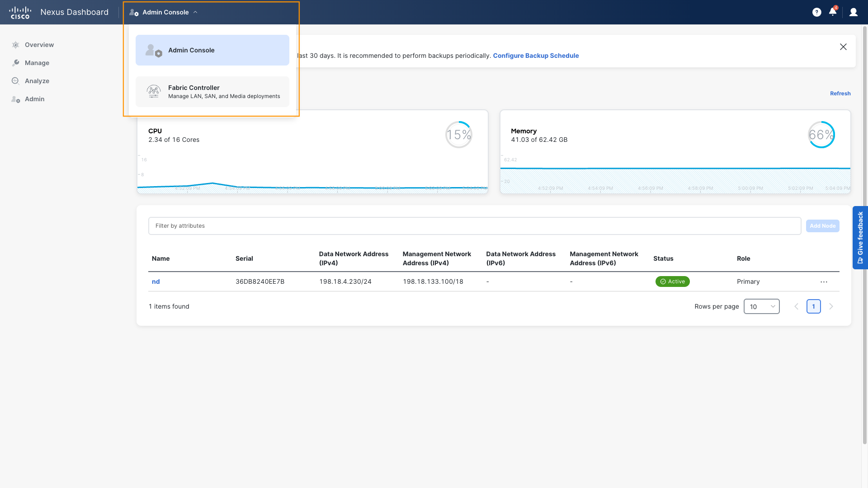Screen dimensions: 868x488
Task: Click the CPU 15% usage gauge
Action: 459,135
